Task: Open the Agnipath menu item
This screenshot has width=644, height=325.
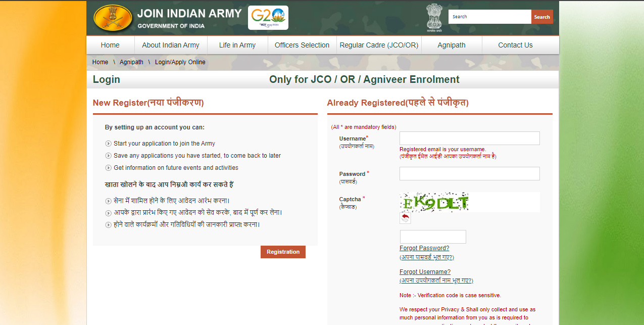Action: point(452,45)
